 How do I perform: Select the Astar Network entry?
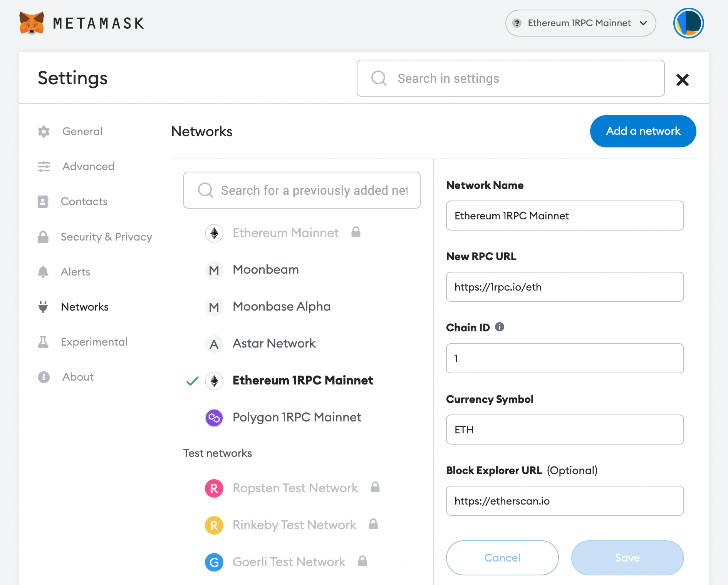[x=274, y=343]
